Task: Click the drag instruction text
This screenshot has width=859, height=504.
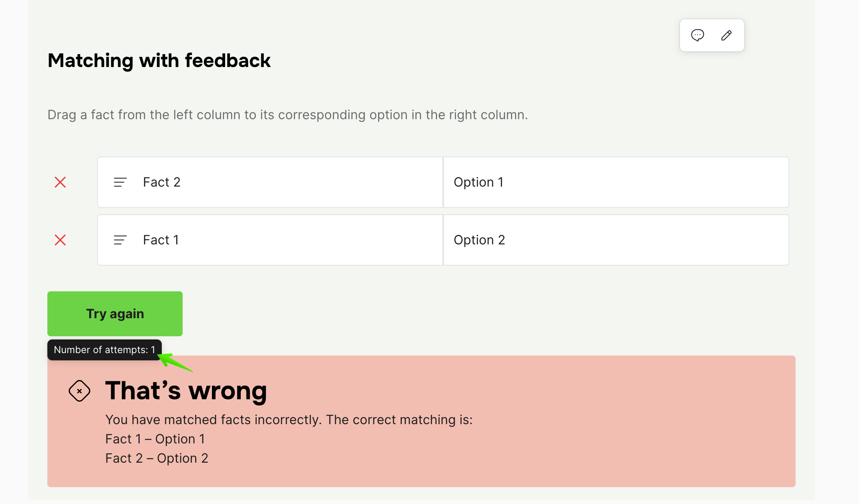Action: 287,115
